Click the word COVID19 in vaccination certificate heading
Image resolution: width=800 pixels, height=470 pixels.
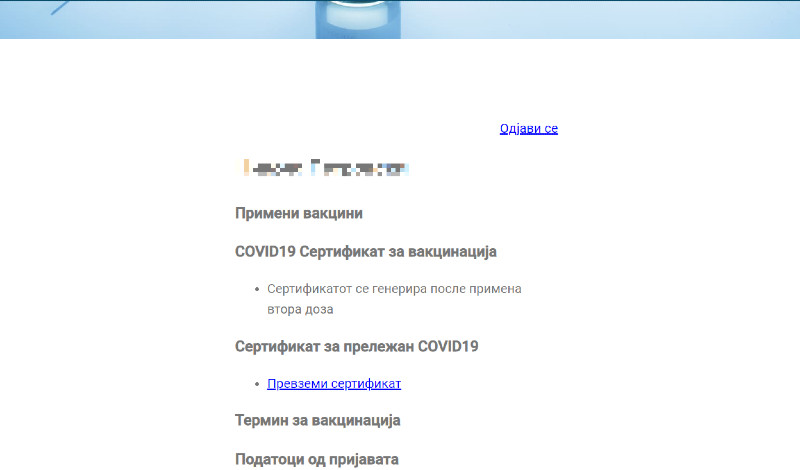coord(265,251)
